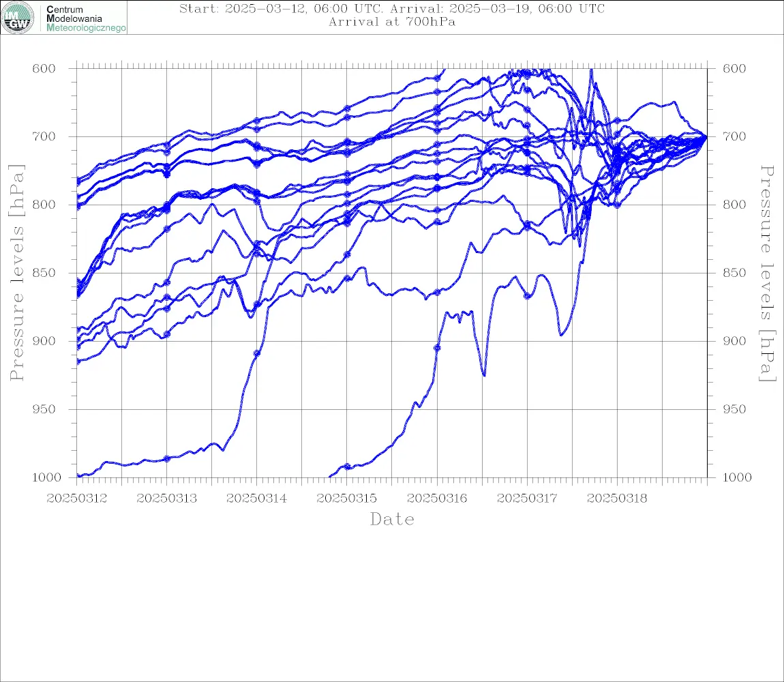Screen dimensions: 784x682
Task: Click the Centrum Modelowania Meteorologicznego text
Action: pyautogui.click(x=86, y=18)
